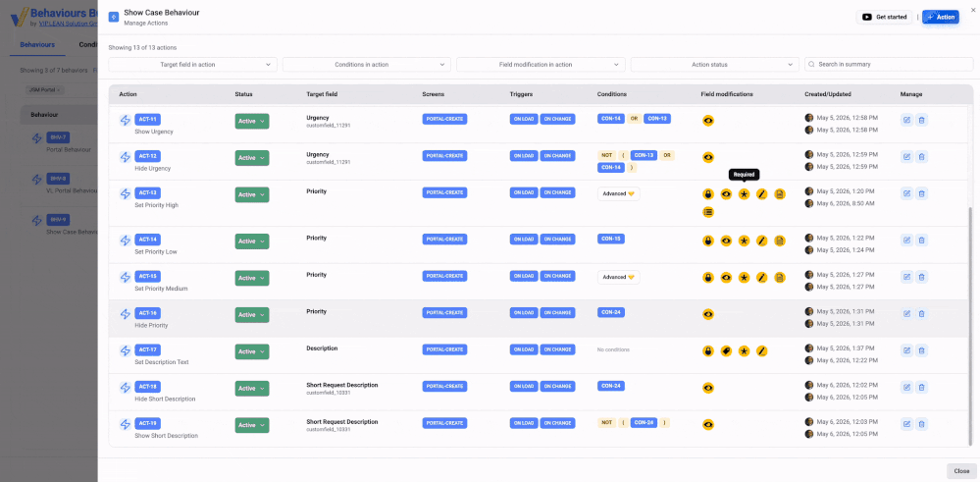Edit the ACT-11 Show Urgency action

pyautogui.click(x=906, y=120)
